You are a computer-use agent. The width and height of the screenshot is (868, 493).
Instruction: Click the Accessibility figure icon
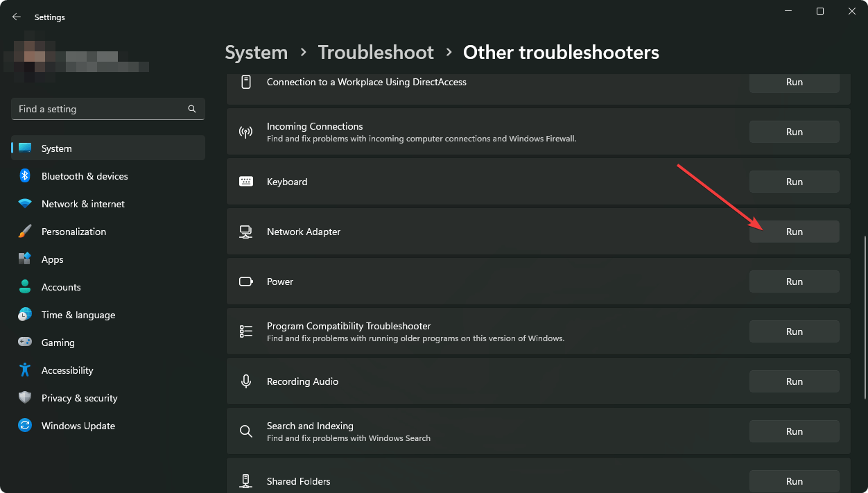[25, 370]
